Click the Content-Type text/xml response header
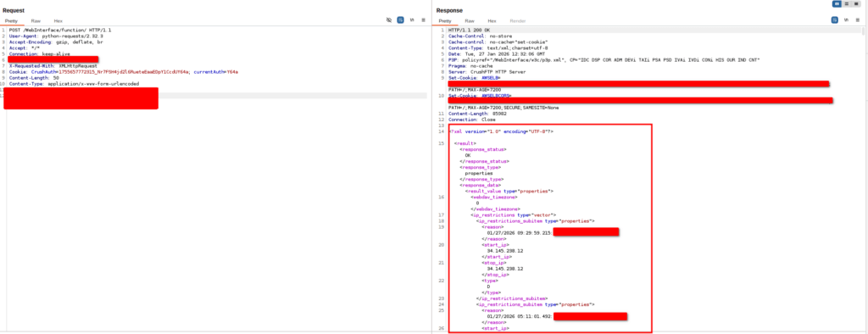 point(498,48)
